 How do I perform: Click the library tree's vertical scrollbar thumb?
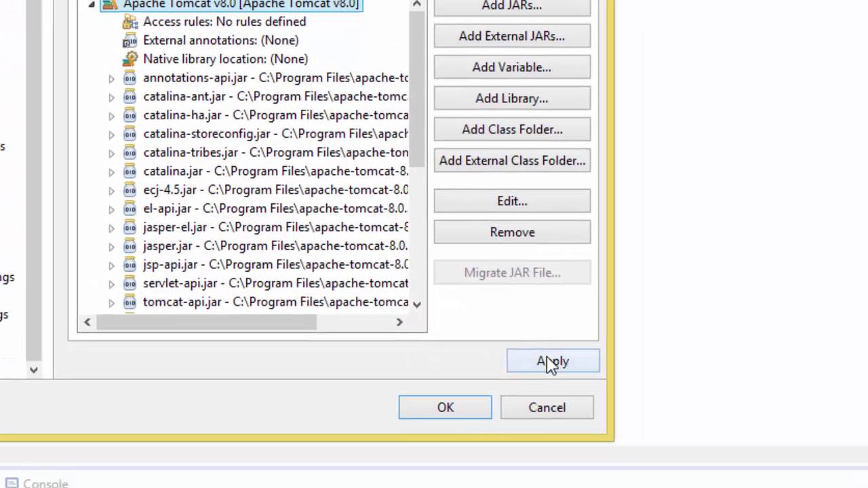pyautogui.click(x=417, y=89)
